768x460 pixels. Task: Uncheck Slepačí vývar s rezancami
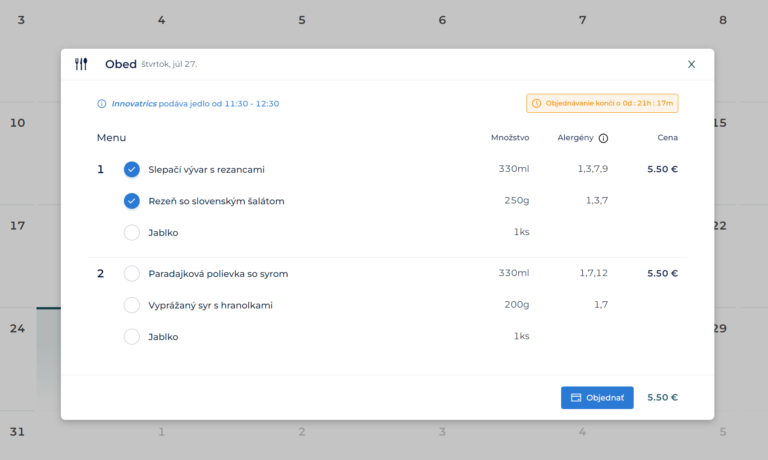click(132, 169)
